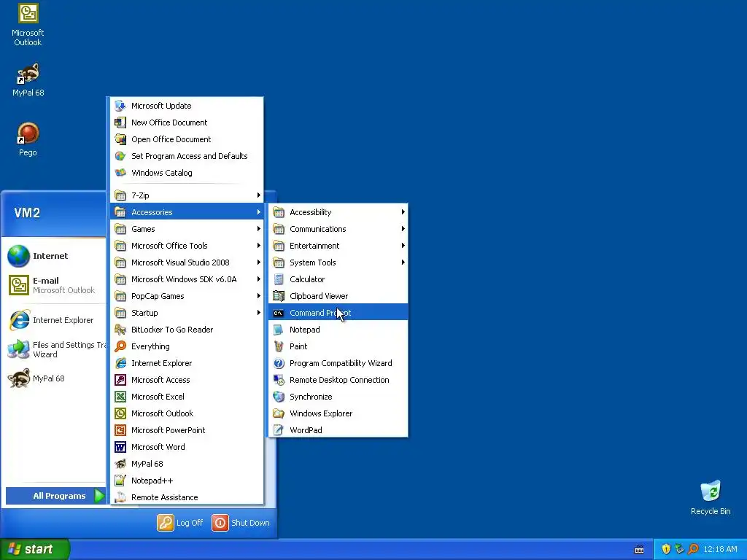Expand the Startup submenu arrow
The width and height of the screenshot is (747, 560).
pyautogui.click(x=259, y=312)
